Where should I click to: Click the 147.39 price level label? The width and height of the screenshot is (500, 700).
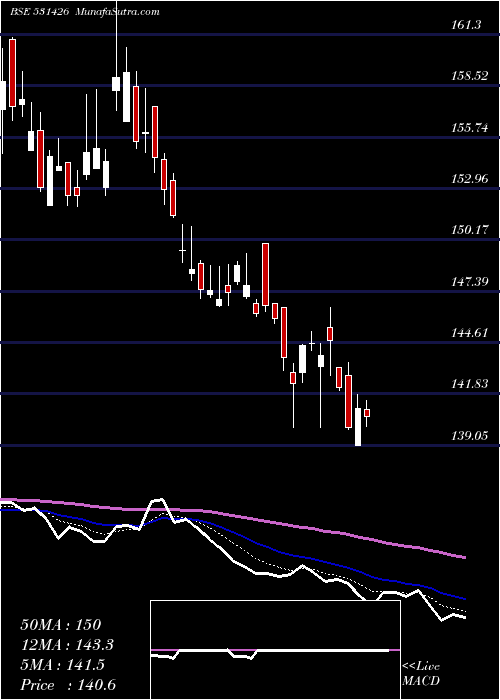pos(471,282)
